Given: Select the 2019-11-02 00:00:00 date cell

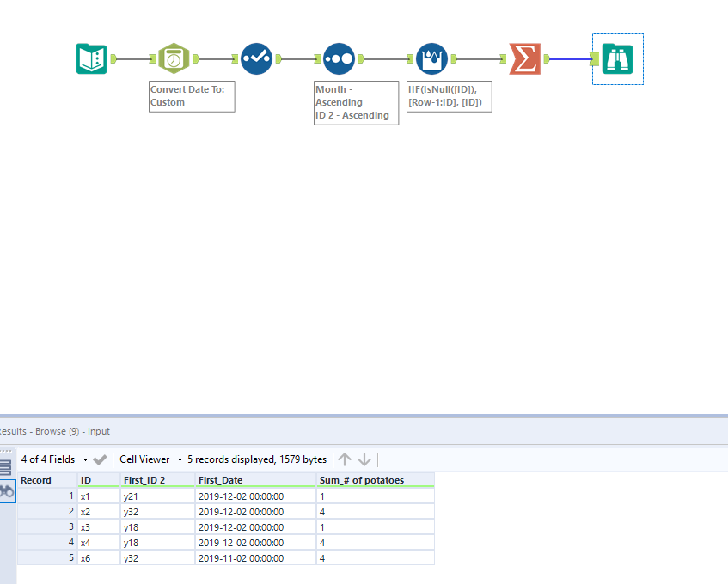Looking at the screenshot, I should click(x=255, y=558).
